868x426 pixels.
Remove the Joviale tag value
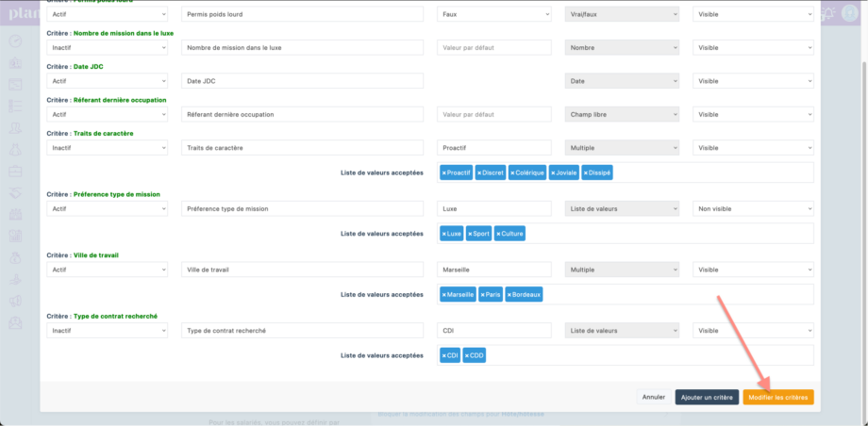coord(554,173)
